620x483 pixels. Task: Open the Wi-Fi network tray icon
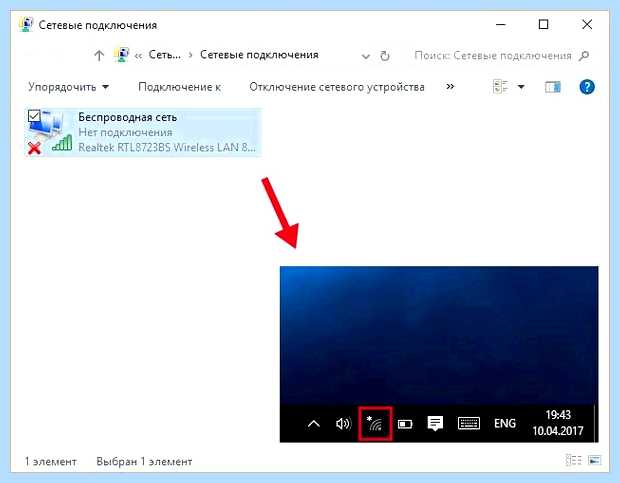pos(375,423)
